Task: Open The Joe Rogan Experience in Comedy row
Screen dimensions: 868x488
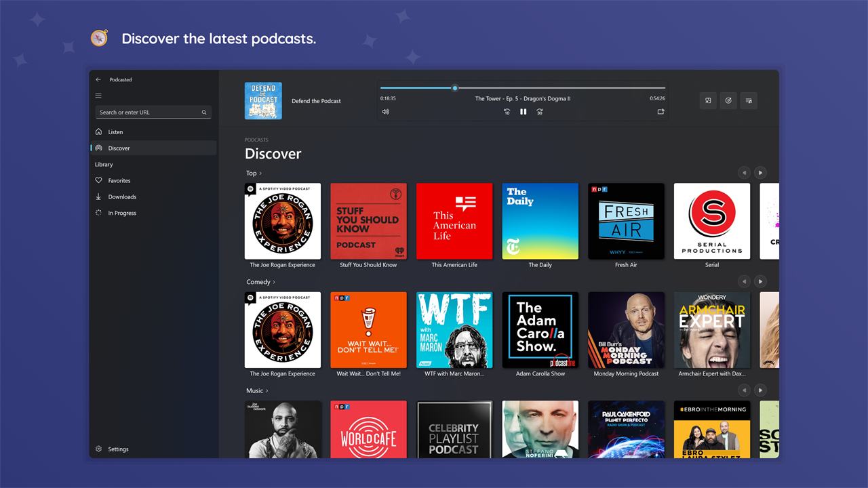Action: [x=283, y=330]
